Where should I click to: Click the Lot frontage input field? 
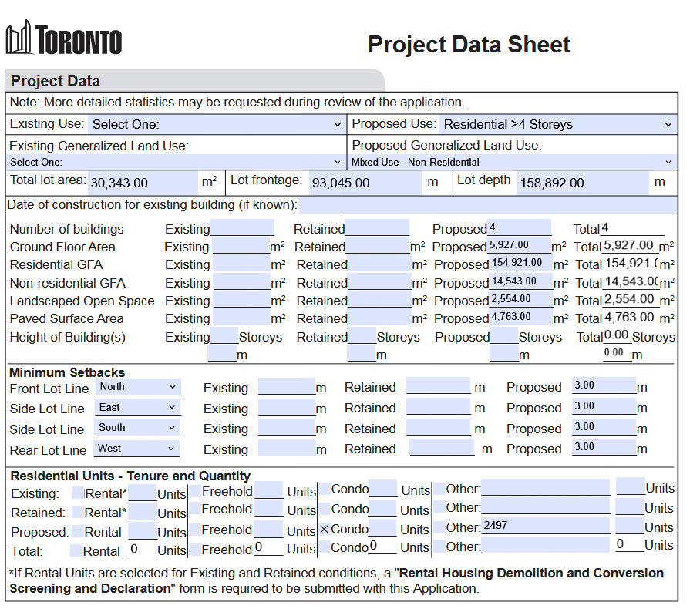pyautogui.click(x=365, y=183)
